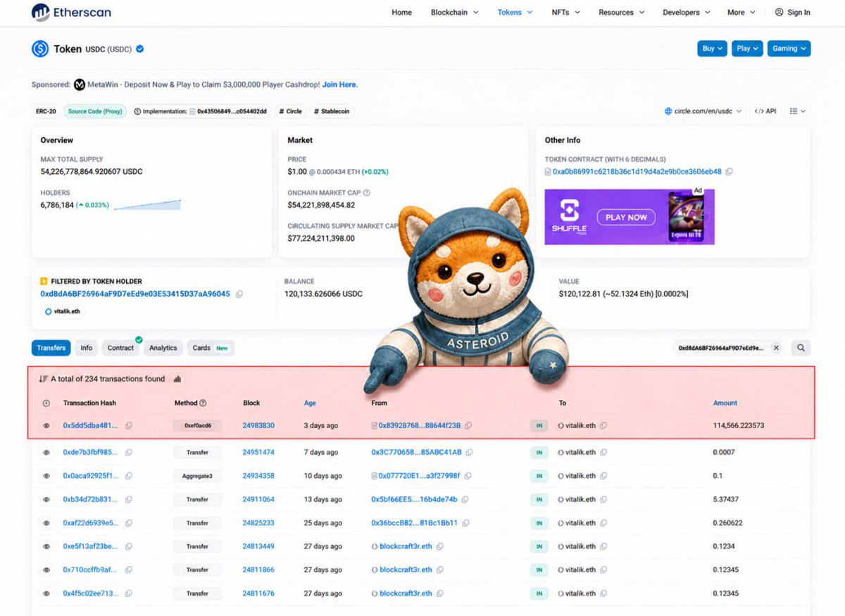Open the Source Code (Proxy) tag
This screenshot has height=616, width=845.
tap(96, 111)
